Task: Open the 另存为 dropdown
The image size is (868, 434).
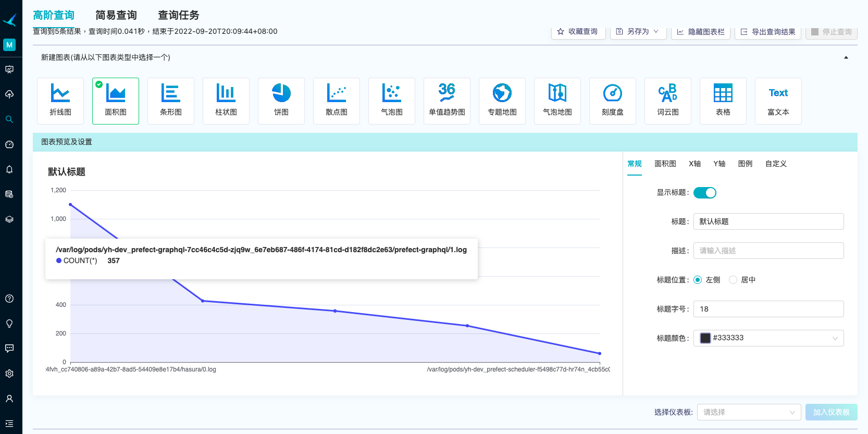Action: [638, 32]
